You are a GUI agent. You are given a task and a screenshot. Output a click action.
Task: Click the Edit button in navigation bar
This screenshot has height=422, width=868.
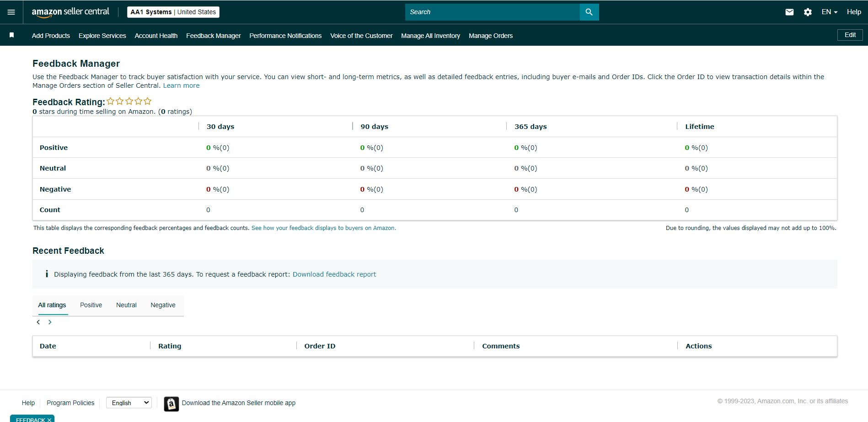tap(850, 35)
